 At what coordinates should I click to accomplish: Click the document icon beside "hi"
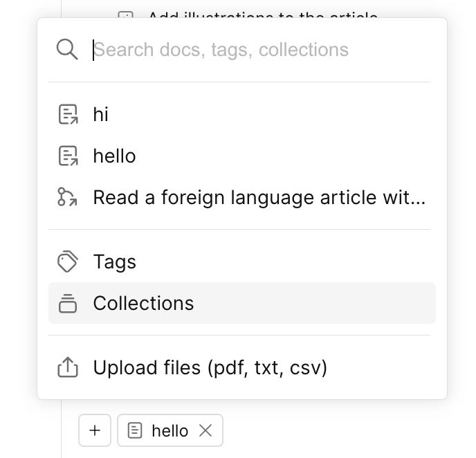(x=67, y=114)
